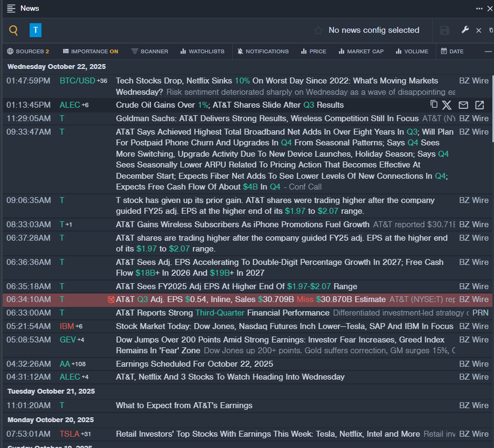Toggle the Notifications bell filter
This screenshot has width=494, height=448.
pos(263,52)
